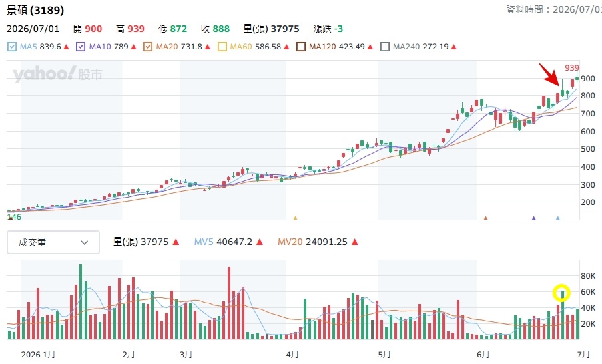The width and height of the screenshot is (602, 364).
Task: Click the MA5 value 839.6
Action: point(51,47)
